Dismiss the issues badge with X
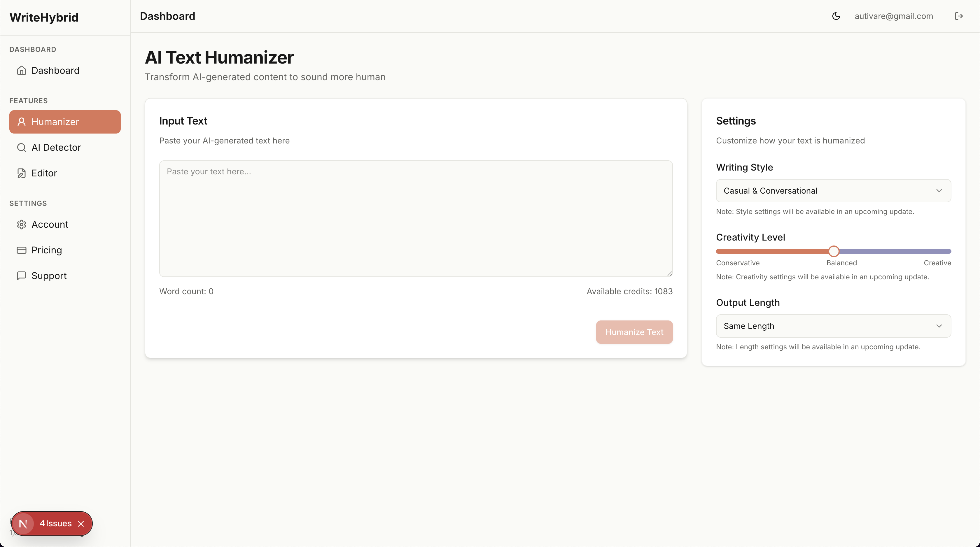 81,524
